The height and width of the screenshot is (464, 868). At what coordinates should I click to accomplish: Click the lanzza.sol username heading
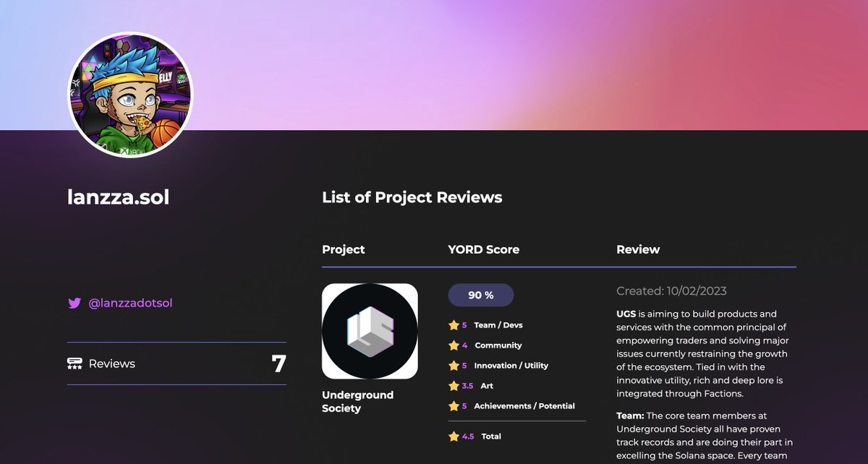119,197
